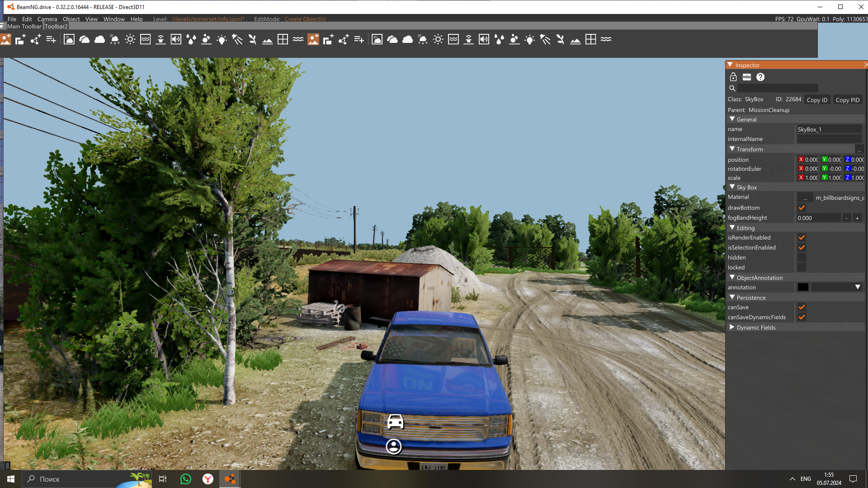Expand the Dynamic Fields section
The height and width of the screenshot is (488, 868).
click(732, 327)
